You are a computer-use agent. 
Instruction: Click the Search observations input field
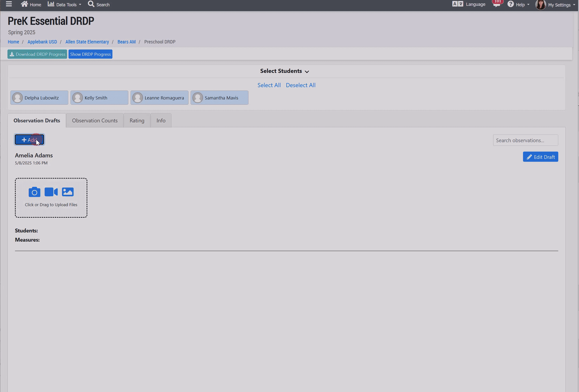(x=525, y=140)
